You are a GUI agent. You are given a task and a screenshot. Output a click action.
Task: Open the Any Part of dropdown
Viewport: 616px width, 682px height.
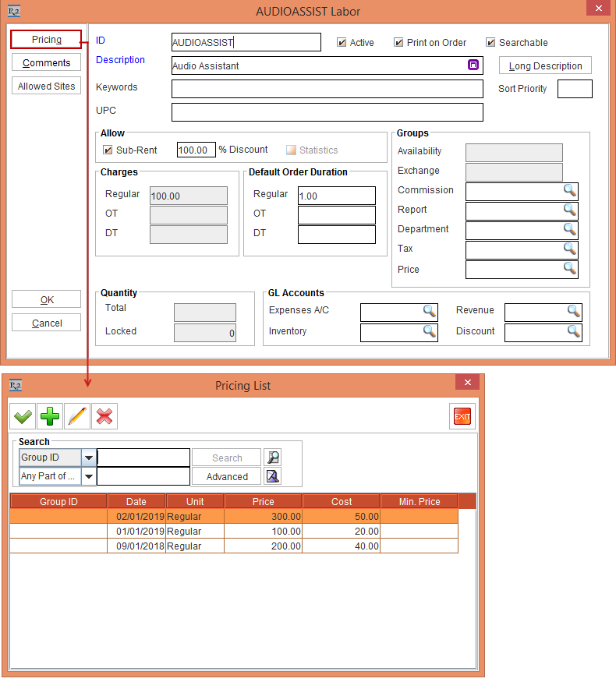tap(89, 477)
